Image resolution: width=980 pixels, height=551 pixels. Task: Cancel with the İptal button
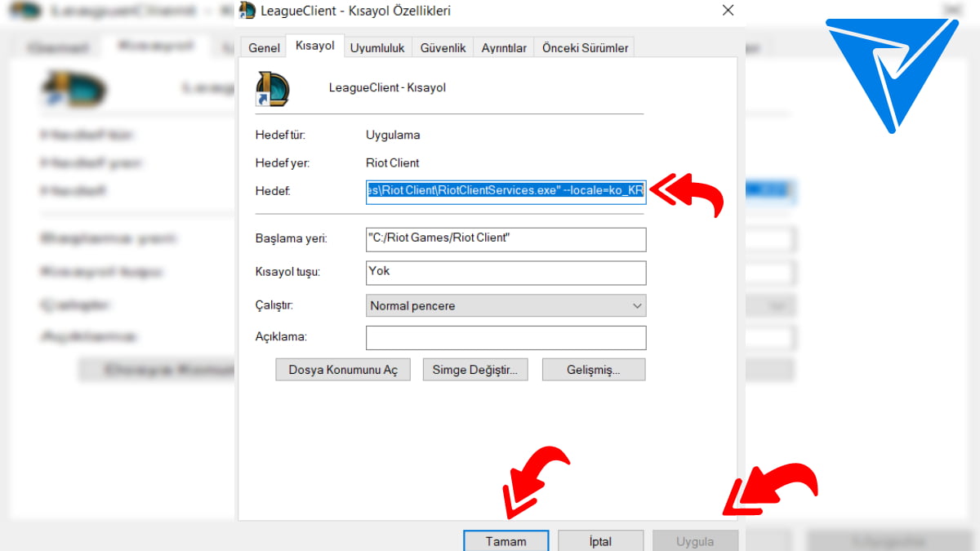[600, 540]
